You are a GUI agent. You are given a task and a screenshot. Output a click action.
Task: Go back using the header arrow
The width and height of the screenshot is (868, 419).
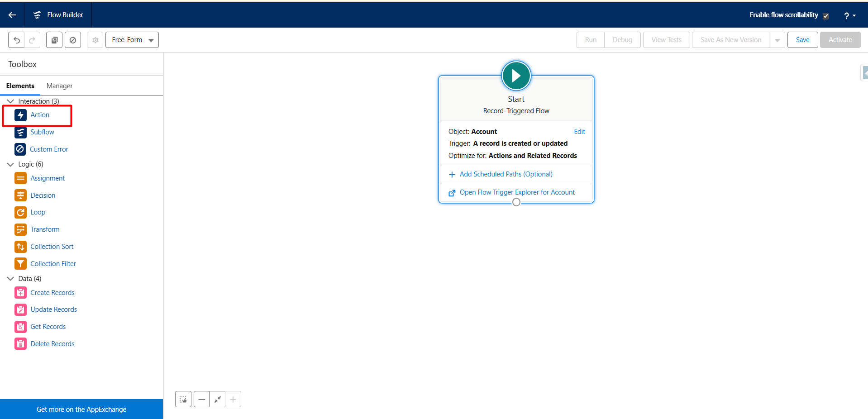12,15
